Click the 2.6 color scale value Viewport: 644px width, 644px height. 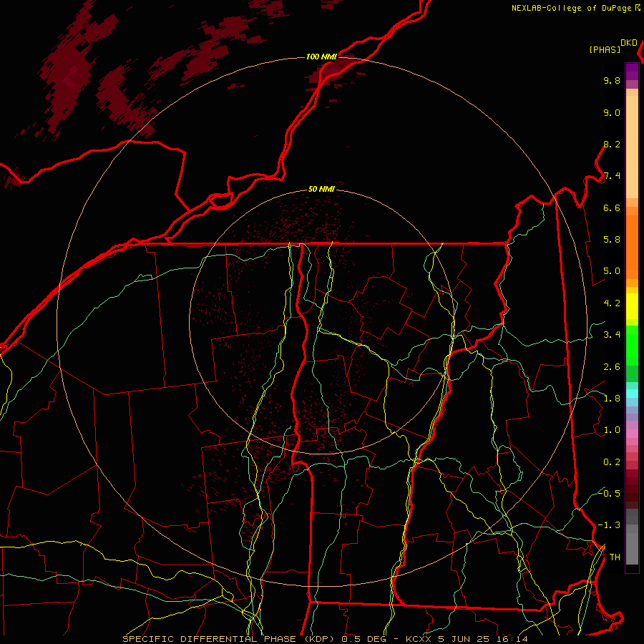coord(612,367)
